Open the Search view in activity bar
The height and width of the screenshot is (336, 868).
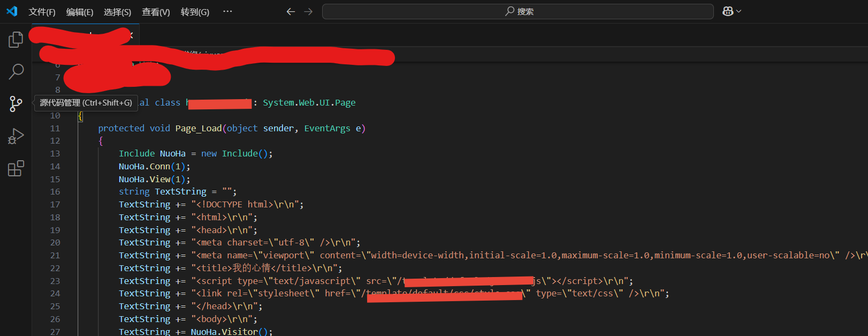16,71
